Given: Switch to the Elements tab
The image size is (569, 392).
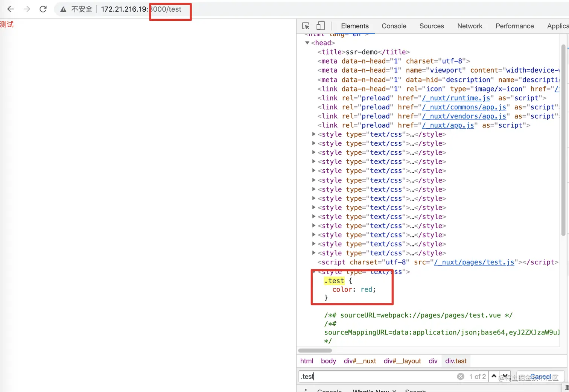Looking at the screenshot, I should pyautogui.click(x=354, y=26).
